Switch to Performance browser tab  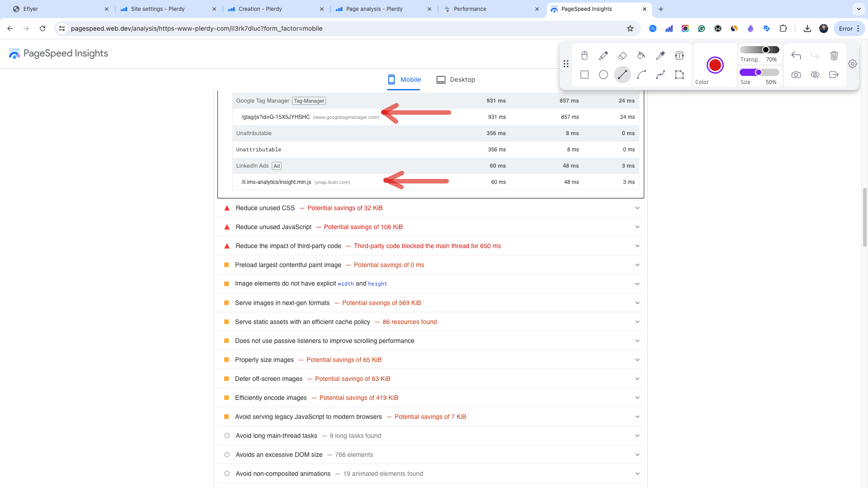point(491,9)
